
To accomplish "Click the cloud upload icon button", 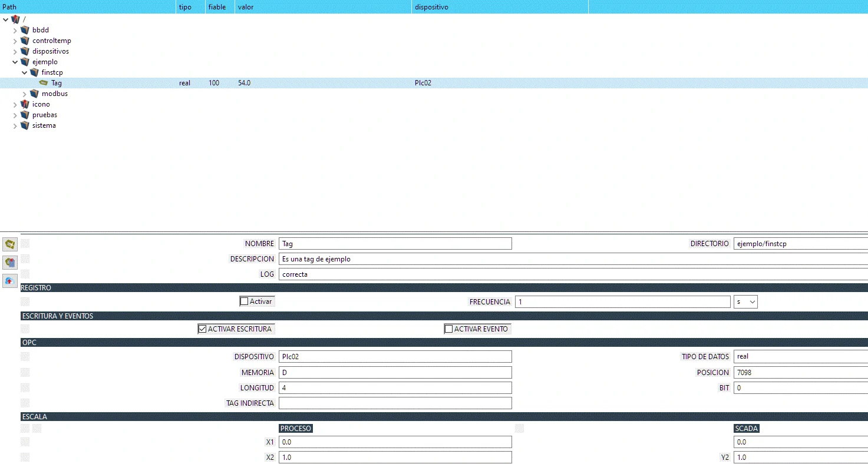I will [x=10, y=281].
